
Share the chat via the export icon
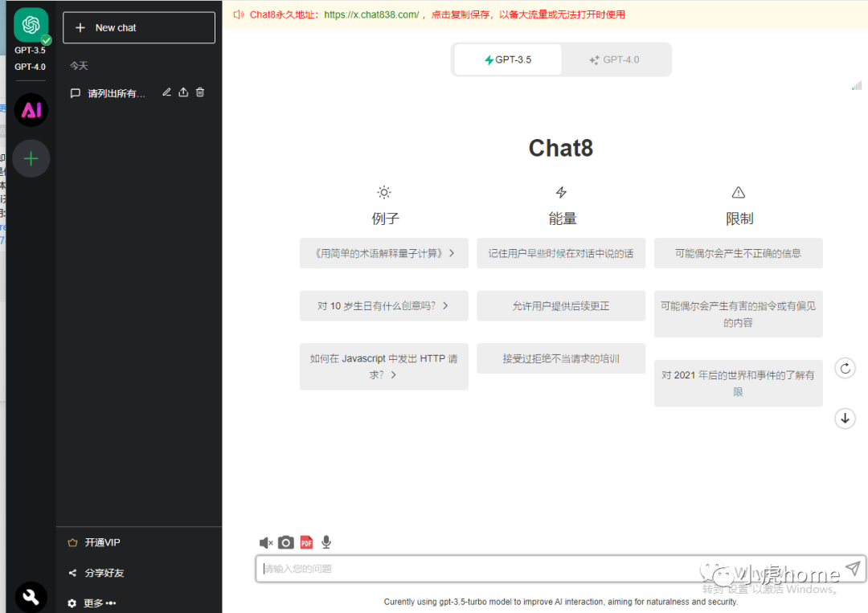point(183,92)
